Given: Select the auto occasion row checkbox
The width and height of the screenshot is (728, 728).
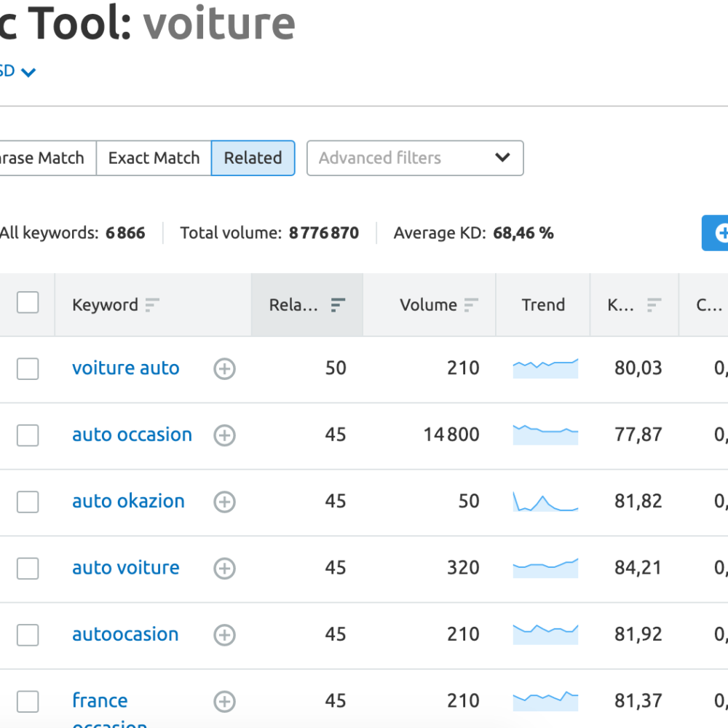Looking at the screenshot, I should (28, 435).
